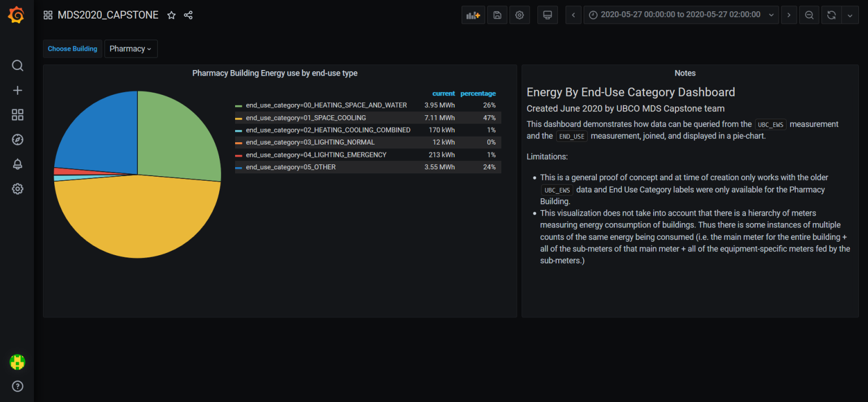Refresh the dashboard
The height and width of the screenshot is (402, 868).
[831, 15]
